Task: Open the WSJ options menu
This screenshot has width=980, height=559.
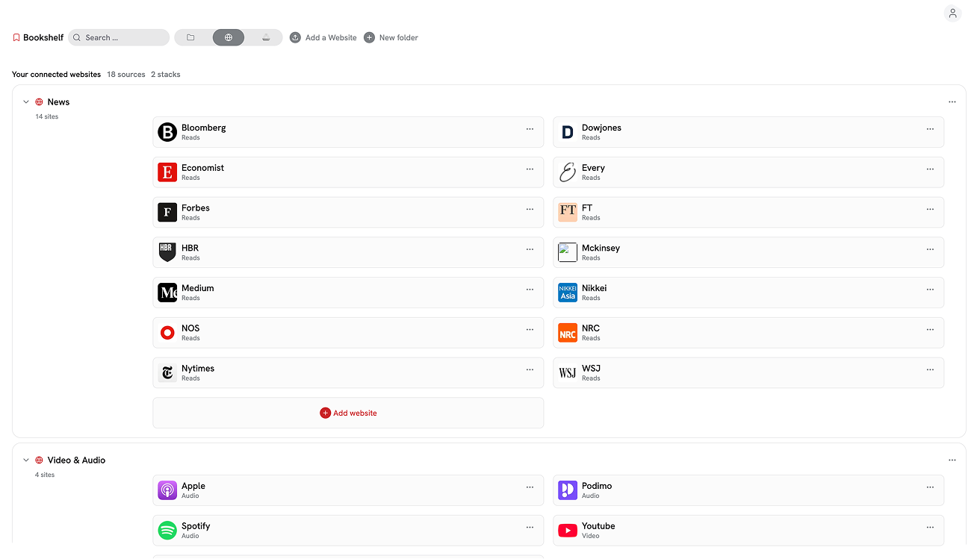Action: [930, 369]
